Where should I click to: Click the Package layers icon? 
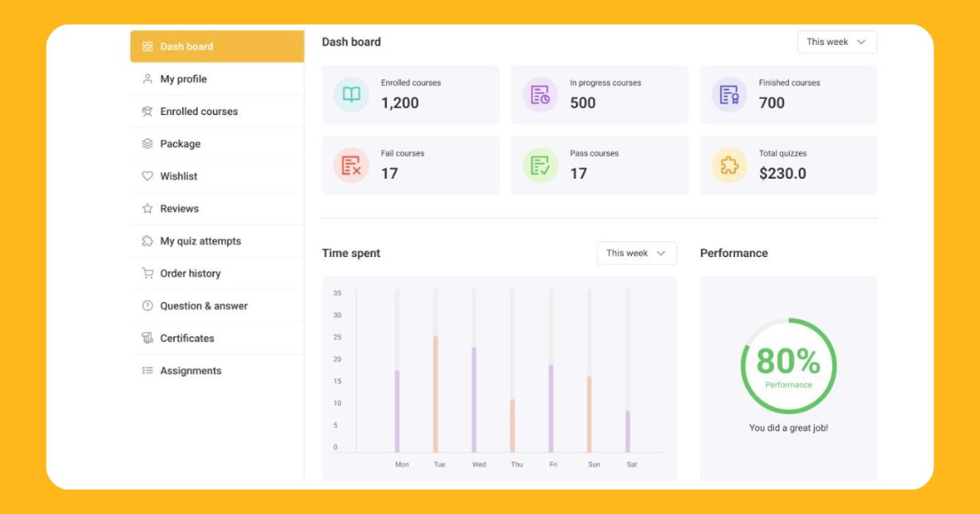coord(147,144)
